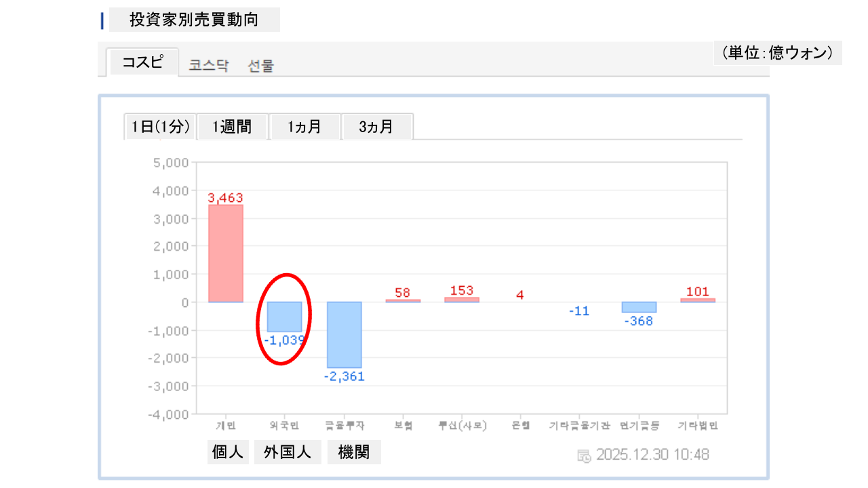Show the 1ヵ月 period chart
Image resolution: width=868 pixels, height=488 pixels.
304,127
